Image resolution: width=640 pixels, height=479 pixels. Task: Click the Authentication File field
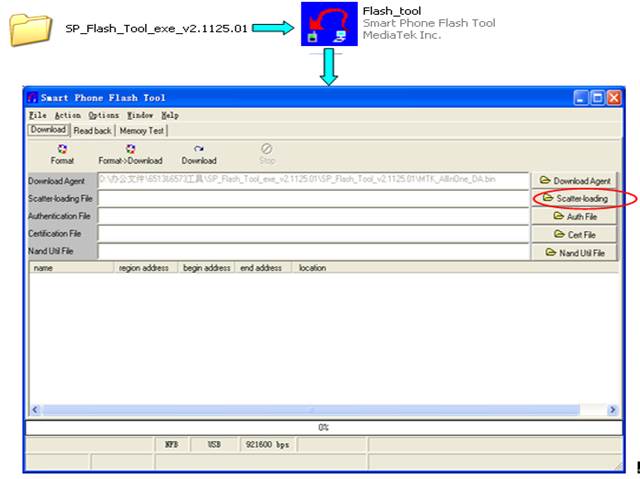tap(313, 216)
